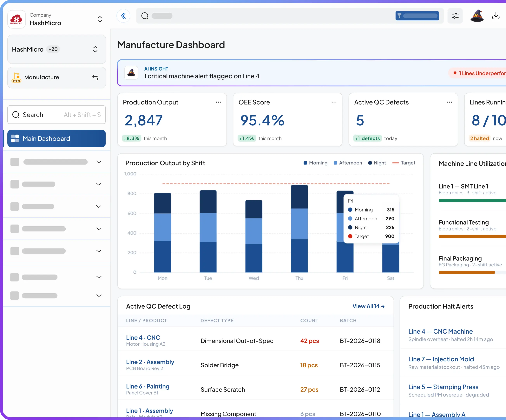Open OEE Score card options menu
The width and height of the screenshot is (506, 420).
(334, 102)
